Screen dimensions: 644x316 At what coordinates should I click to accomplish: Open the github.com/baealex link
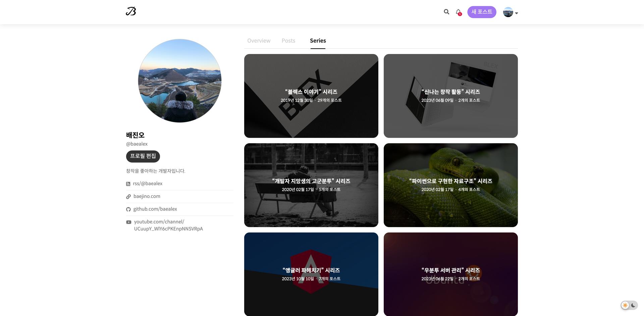[x=155, y=209]
